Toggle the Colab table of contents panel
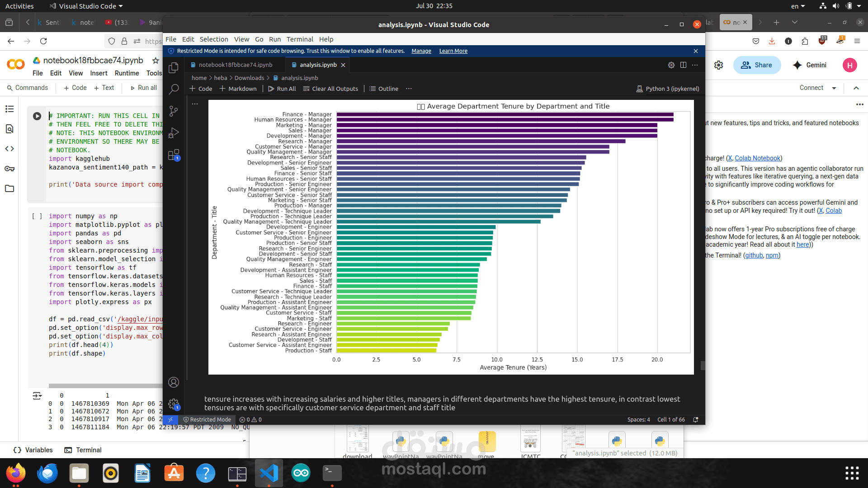Image resolution: width=868 pixels, height=488 pixels. click(x=9, y=109)
